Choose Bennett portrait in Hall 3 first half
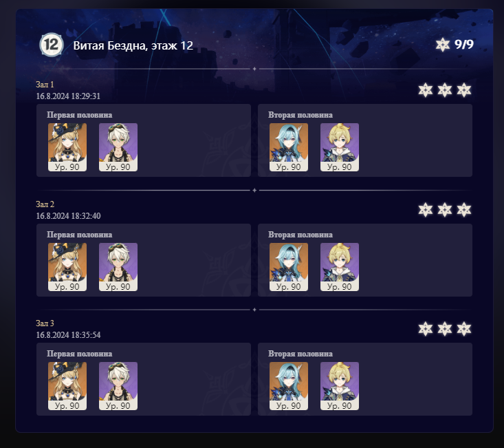Screen dimensions: 504x448 (x=118, y=386)
